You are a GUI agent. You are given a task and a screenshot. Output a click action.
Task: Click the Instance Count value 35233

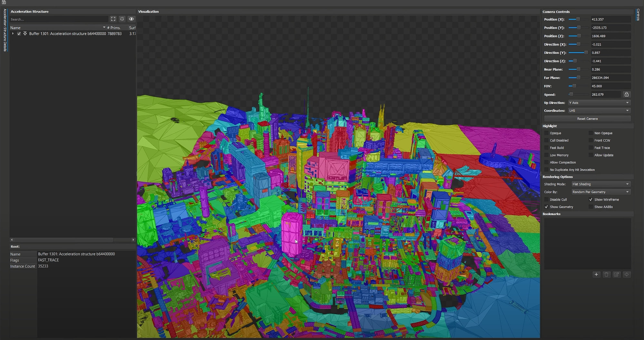click(43, 266)
